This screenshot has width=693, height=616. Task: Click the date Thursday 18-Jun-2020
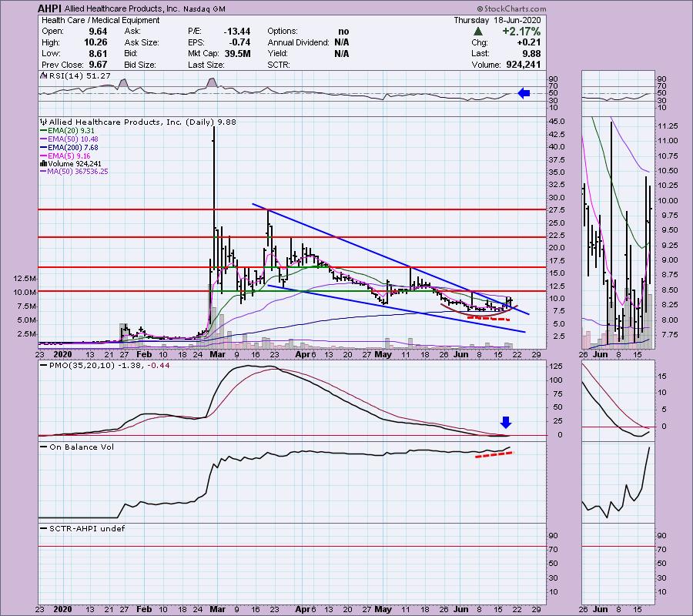497,20
